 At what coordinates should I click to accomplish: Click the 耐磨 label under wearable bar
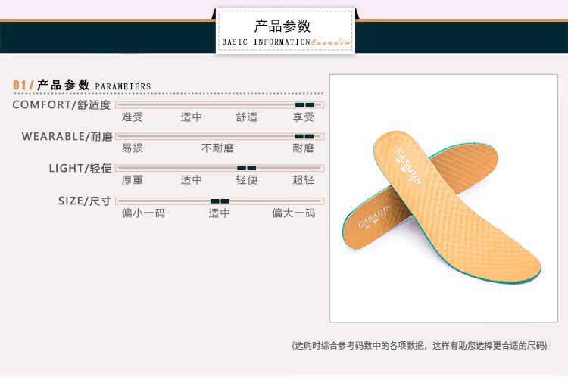click(x=303, y=148)
